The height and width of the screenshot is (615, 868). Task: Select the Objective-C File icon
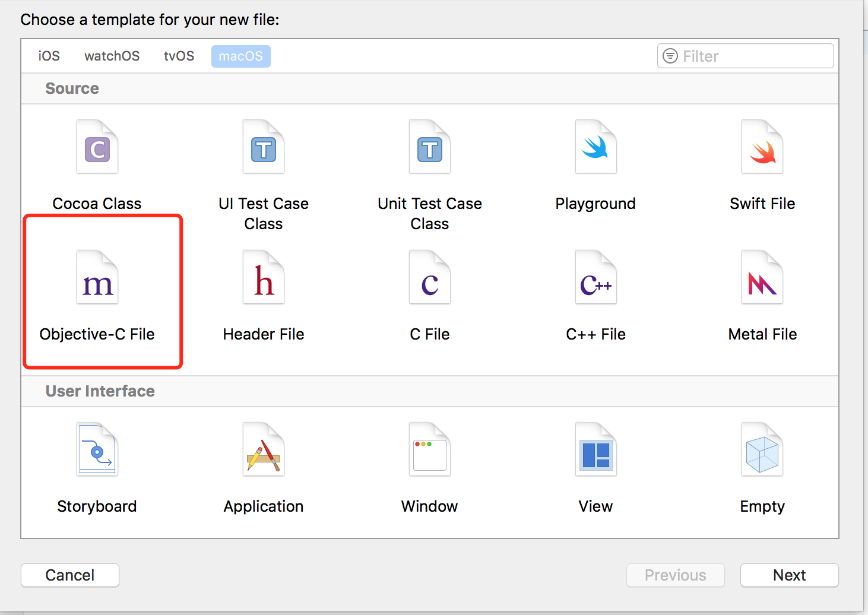click(x=97, y=277)
